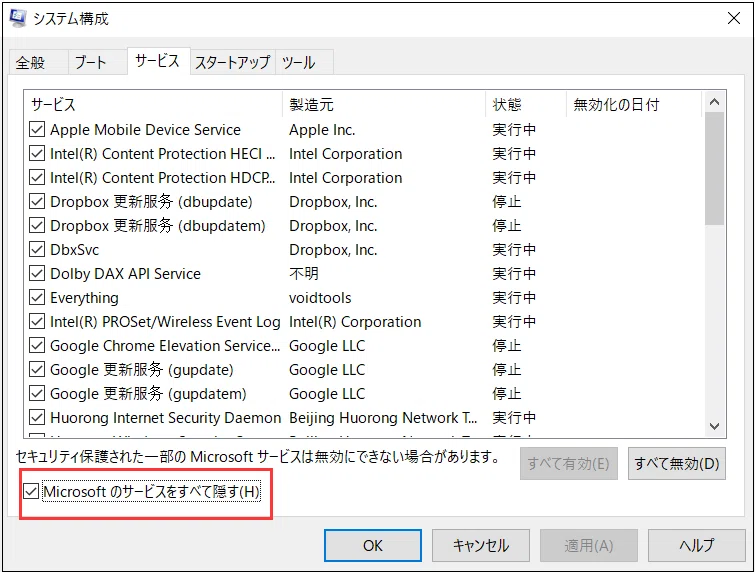Click 停止 status of gupdate row
The height and width of the screenshot is (572, 755).
(x=507, y=370)
